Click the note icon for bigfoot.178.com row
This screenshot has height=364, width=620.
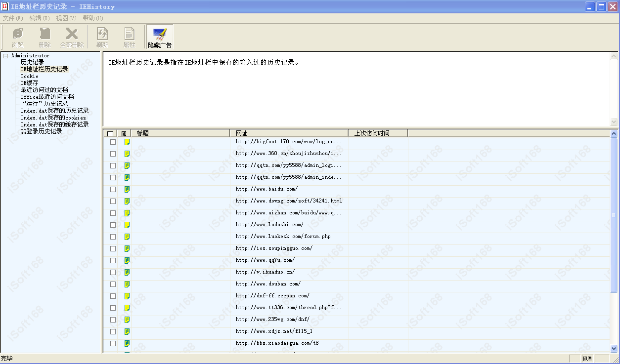(x=127, y=142)
